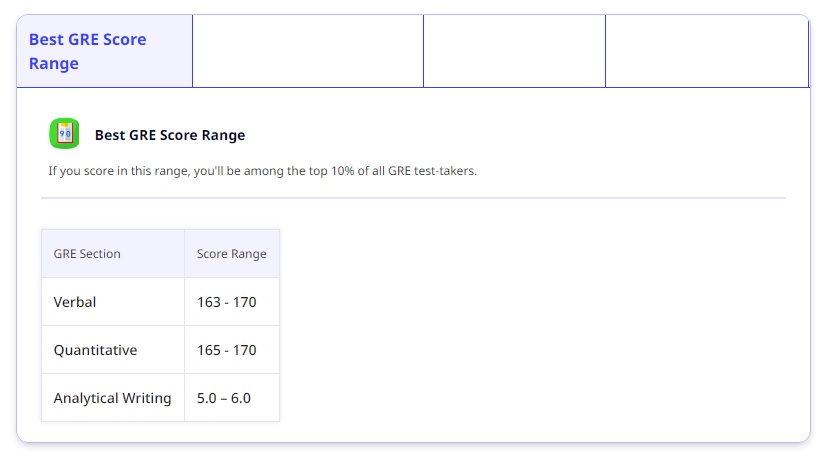This screenshot has height=457, width=821.
Task: Click the Score Range column header
Action: pyautogui.click(x=232, y=254)
